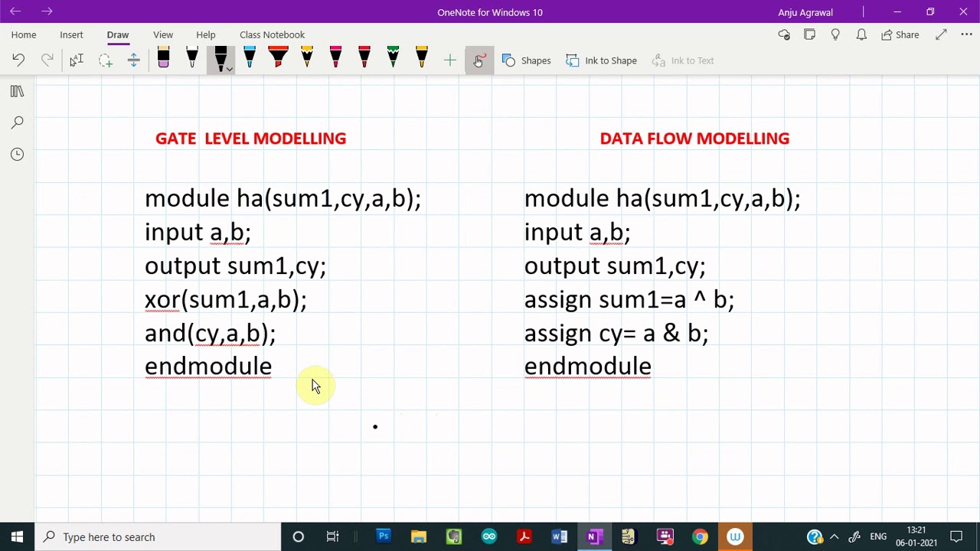Enter full screen mode
Viewport: 980px width, 551px height.
(941, 34)
